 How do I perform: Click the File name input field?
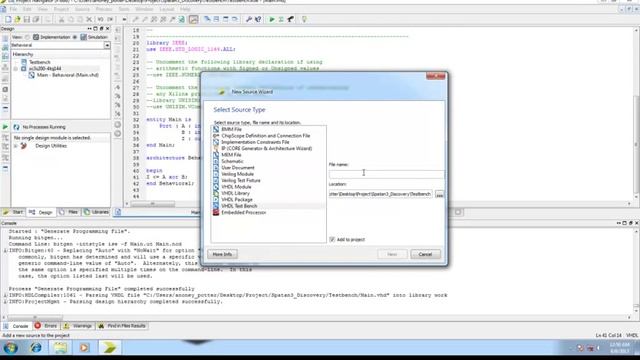(386, 174)
